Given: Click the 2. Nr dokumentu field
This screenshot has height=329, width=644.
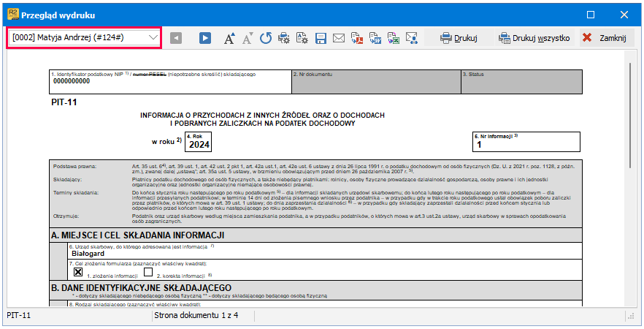Looking at the screenshot, I should click(x=376, y=81).
